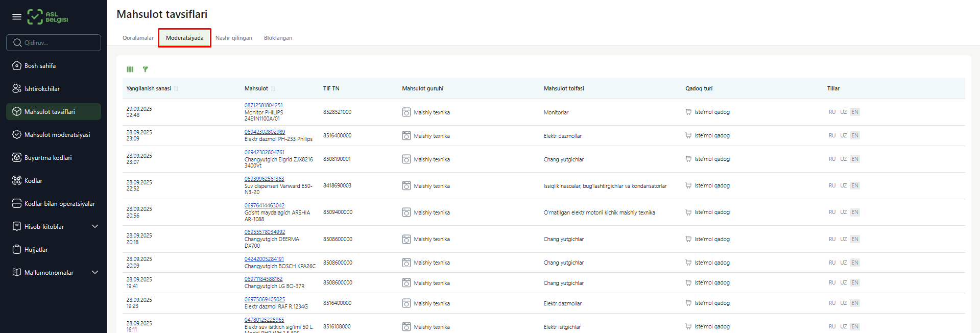The height and width of the screenshot is (333, 980).
Task: Open the Bloklangan tab
Action: coord(278,38)
